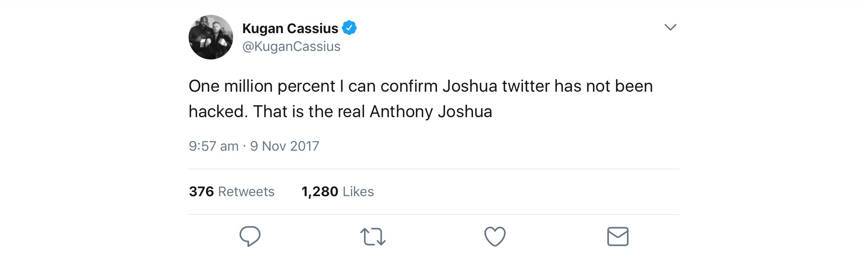The height and width of the screenshot is (256, 868).
Task: Click the bold 376 retweet count number
Action: click(x=201, y=191)
